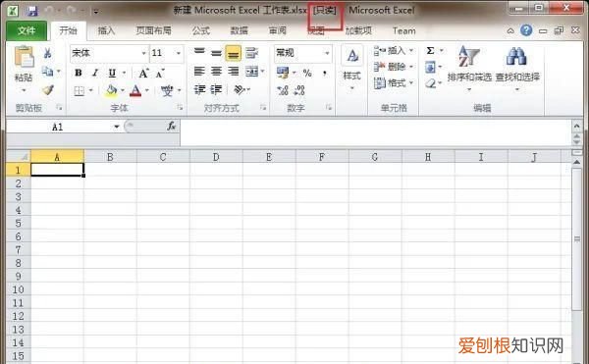Viewport: 589px width, 364px height.
Task: Switch to 插入 Insert tab
Action: (x=106, y=30)
